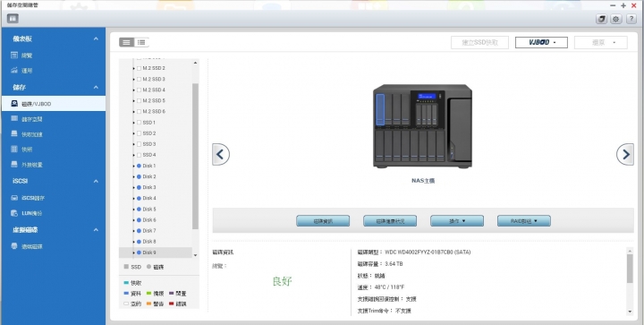Open the settings gear icon

tap(615, 19)
